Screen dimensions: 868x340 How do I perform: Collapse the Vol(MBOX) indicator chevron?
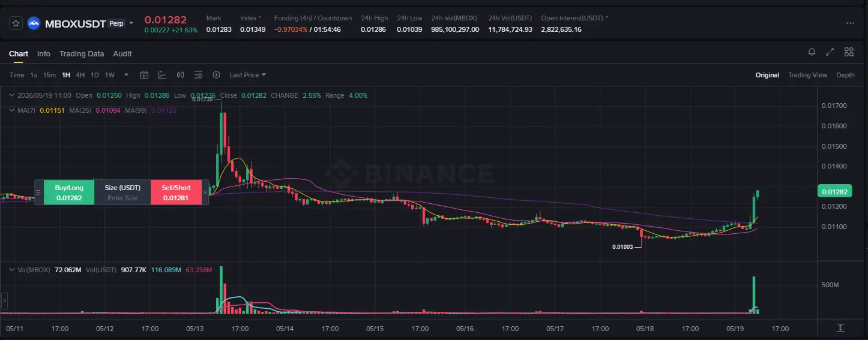11,270
